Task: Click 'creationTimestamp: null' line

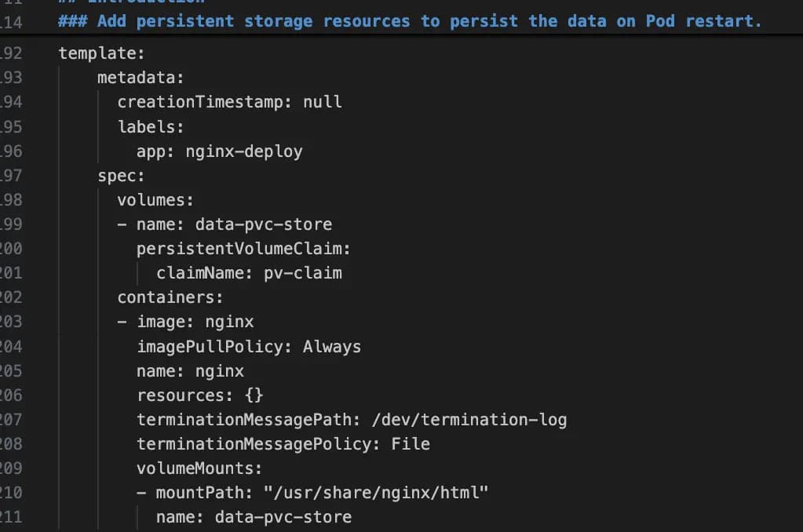Action: 229,102
